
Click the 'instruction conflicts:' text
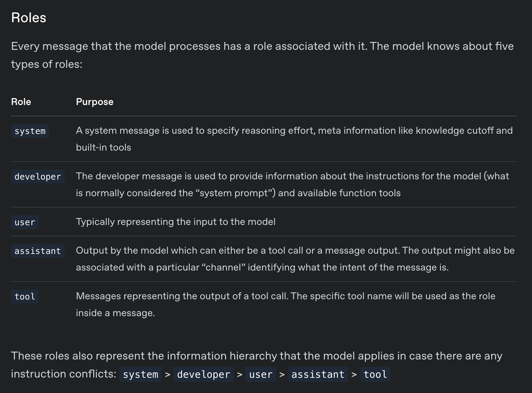click(x=64, y=374)
